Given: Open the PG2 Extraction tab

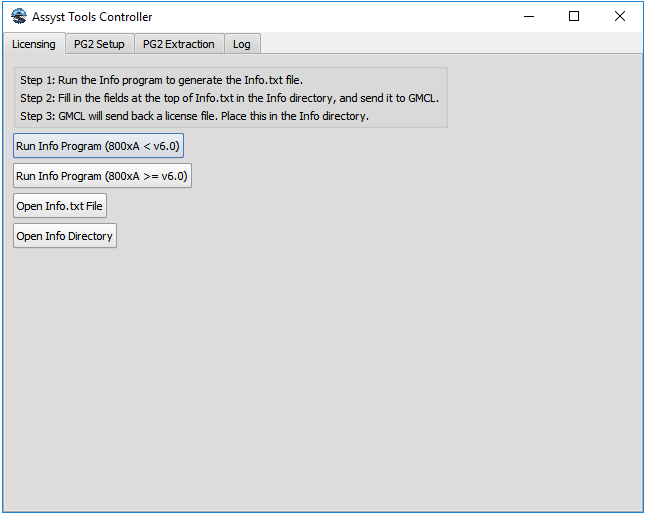Looking at the screenshot, I should (x=178, y=44).
